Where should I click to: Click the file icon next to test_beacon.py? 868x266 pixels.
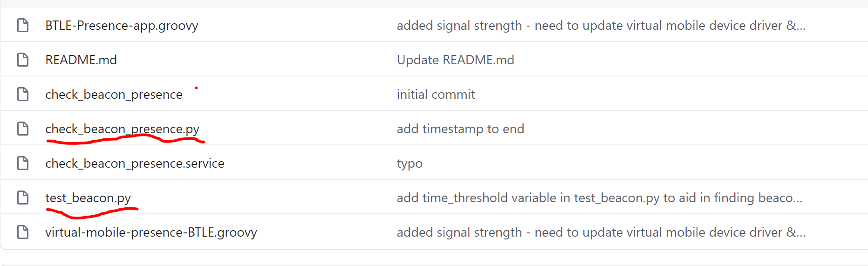(x=23, y=198)
